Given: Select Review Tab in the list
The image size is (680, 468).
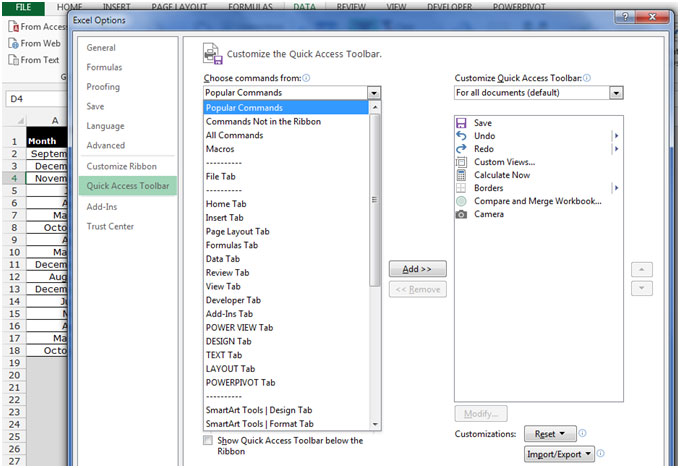Looking at the screenshot, I should (286, 273).
